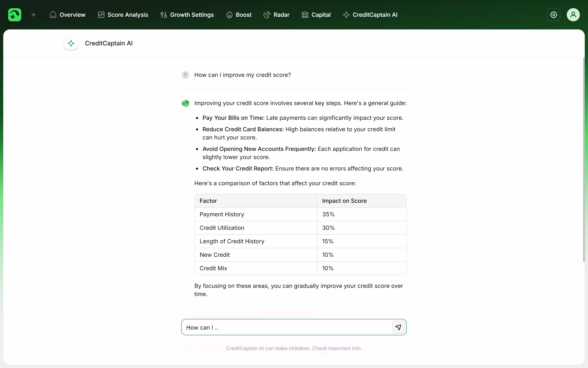This screenshot has height=368, width=588.
Task: Click the Boost flame icon
Action: (x=229, y=15)
